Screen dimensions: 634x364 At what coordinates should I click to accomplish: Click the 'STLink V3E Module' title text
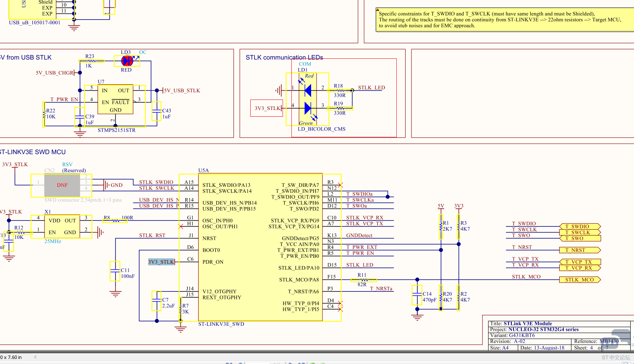point(528,324)
